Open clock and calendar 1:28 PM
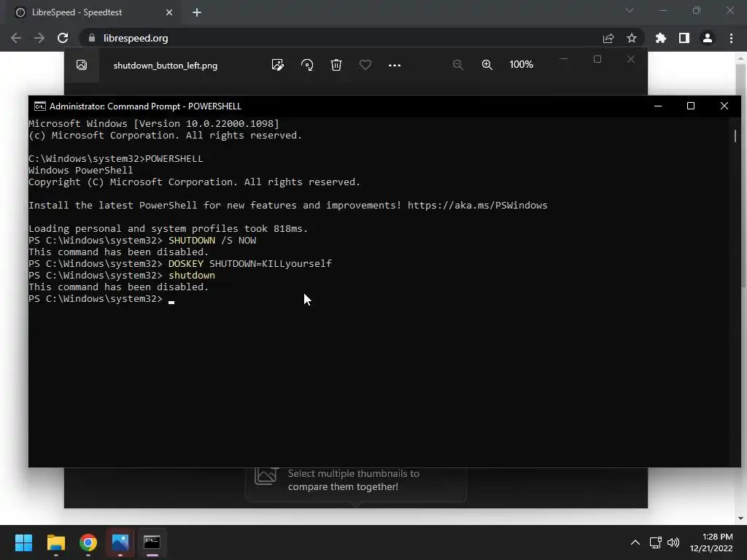Viewport: 747px width, 560px height. [712, 542]
